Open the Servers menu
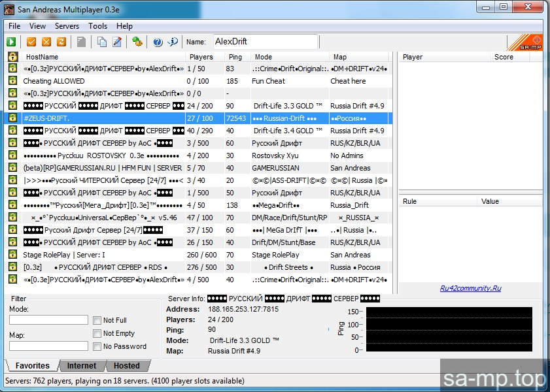This screenshot has height=392, width=550. [67, 26]
